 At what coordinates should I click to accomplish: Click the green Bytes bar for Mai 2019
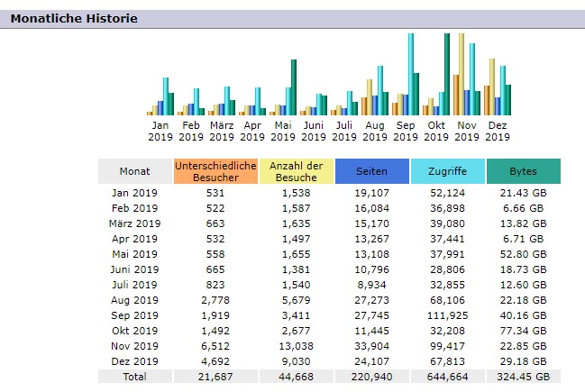click(293, 87)
